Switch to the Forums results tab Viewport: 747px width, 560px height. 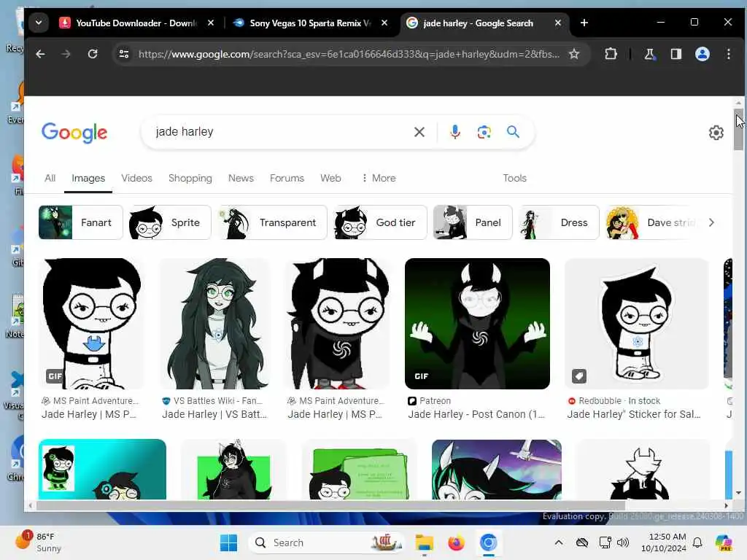(x=287, y=178)
